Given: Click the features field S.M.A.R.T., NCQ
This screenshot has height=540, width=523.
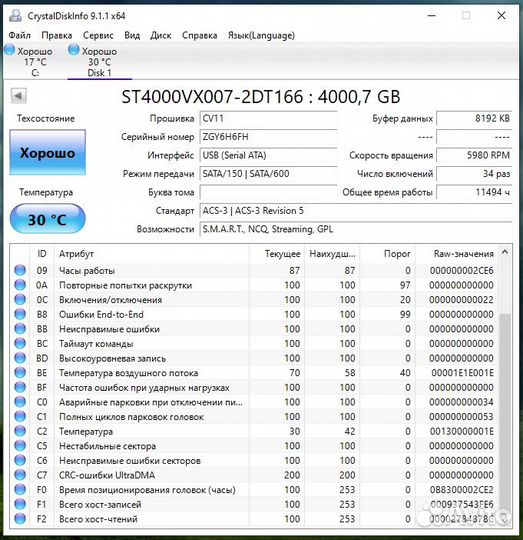Looking at the screenshot, I should click(x=356, y=229).
